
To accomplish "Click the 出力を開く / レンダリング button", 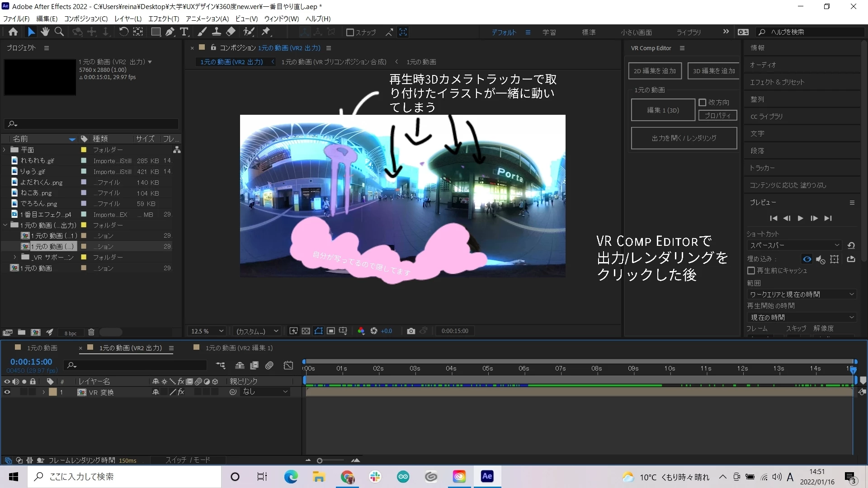I will [x=684, y=138].
